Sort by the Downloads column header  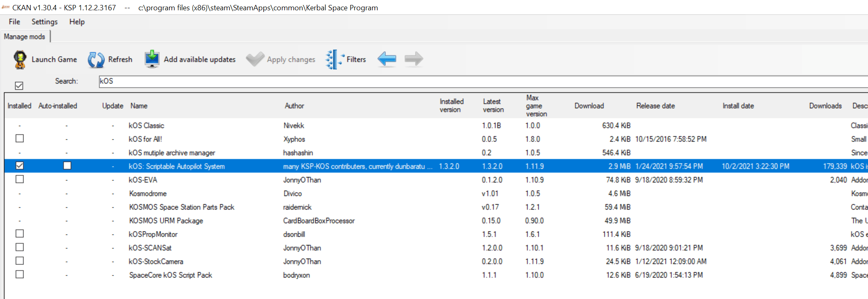[x=825, y=106]
